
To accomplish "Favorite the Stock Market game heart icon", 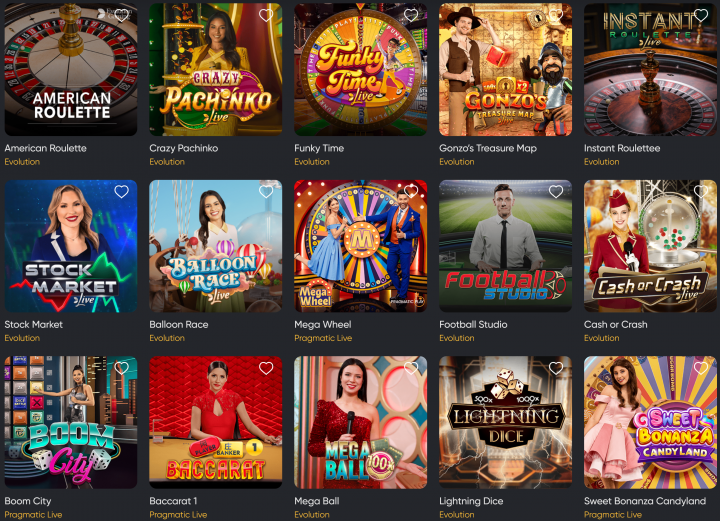I will (x=121, y=192).
